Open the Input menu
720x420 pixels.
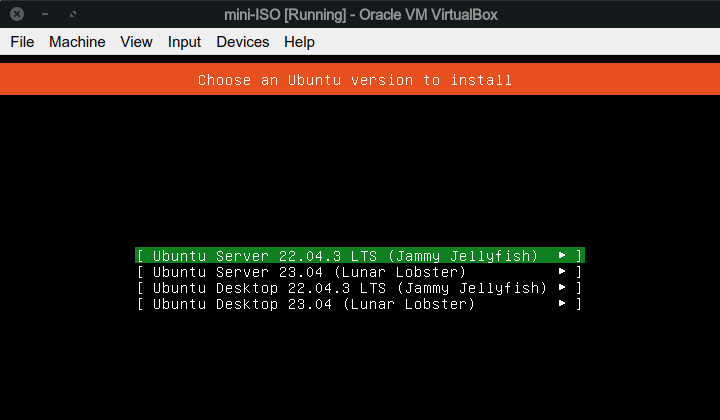(x=184, y=42)
